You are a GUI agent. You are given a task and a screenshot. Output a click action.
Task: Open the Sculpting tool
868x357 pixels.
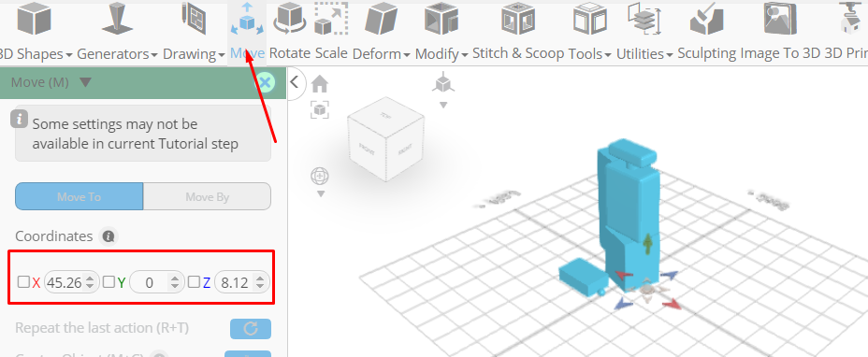pos(707,19)
